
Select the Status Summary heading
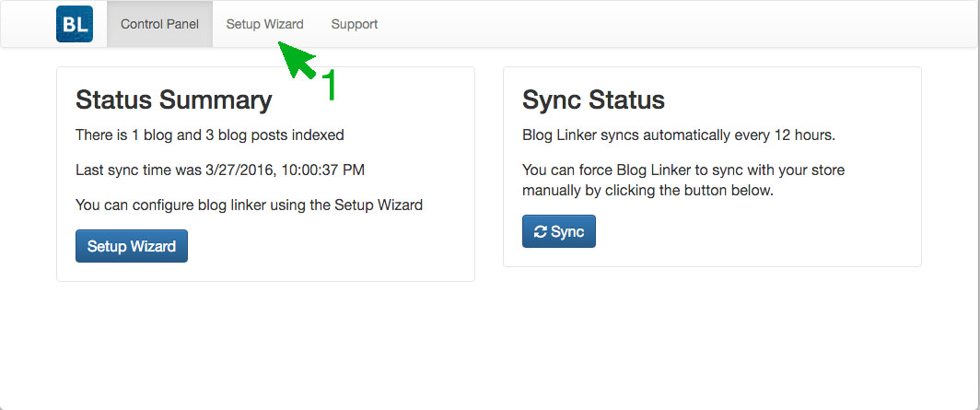(x=174, y=100)
